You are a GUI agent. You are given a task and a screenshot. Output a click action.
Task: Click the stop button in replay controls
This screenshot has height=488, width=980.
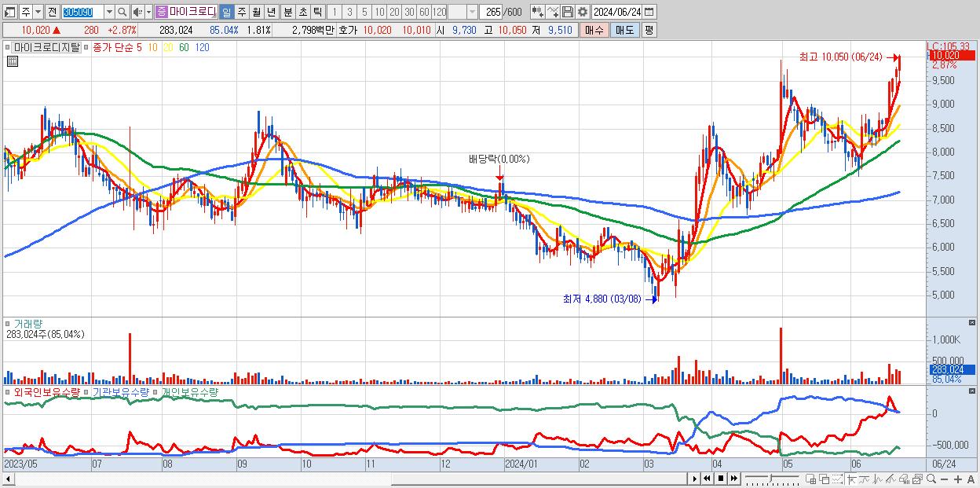click(x=720, y=479)
